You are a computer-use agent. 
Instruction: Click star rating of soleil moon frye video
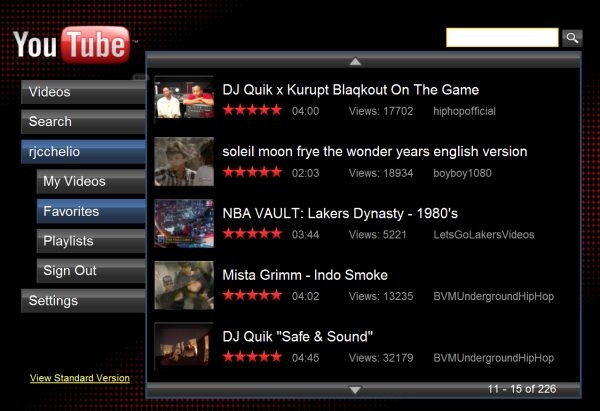click(252, 172)
